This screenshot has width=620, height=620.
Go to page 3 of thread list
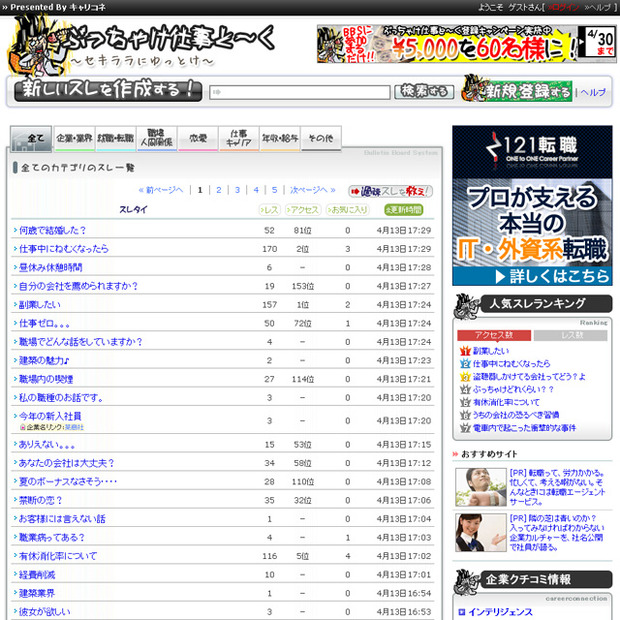click(x=237, y=190)
